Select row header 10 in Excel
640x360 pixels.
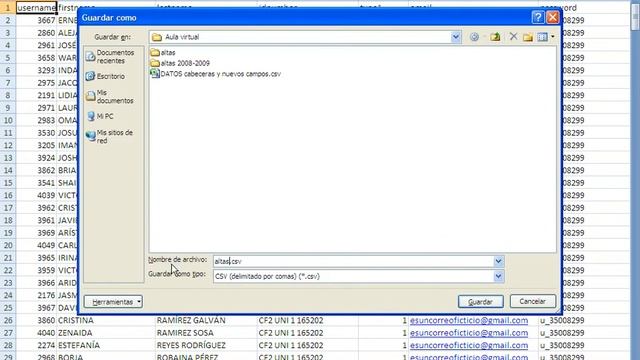tap(8, 120)
